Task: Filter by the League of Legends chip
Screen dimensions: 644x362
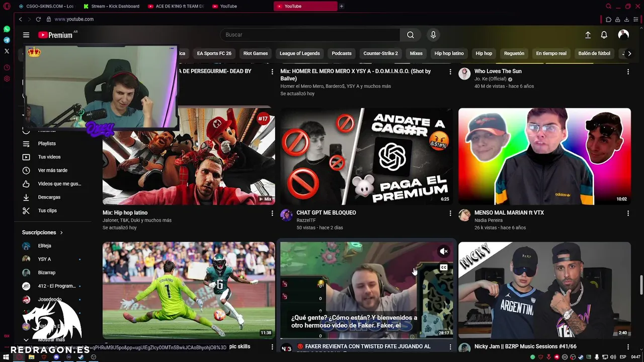Action: pyautogui.click(x=299, y=53)
